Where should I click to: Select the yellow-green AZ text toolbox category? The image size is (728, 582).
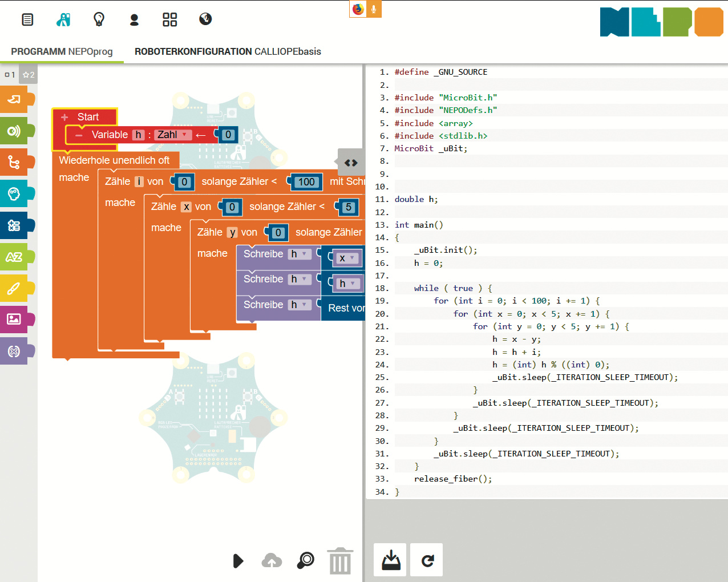click(14, 257)
